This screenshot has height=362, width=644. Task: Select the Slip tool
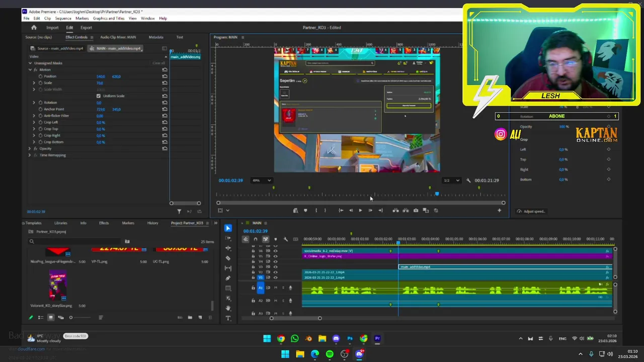click(228, 268)
